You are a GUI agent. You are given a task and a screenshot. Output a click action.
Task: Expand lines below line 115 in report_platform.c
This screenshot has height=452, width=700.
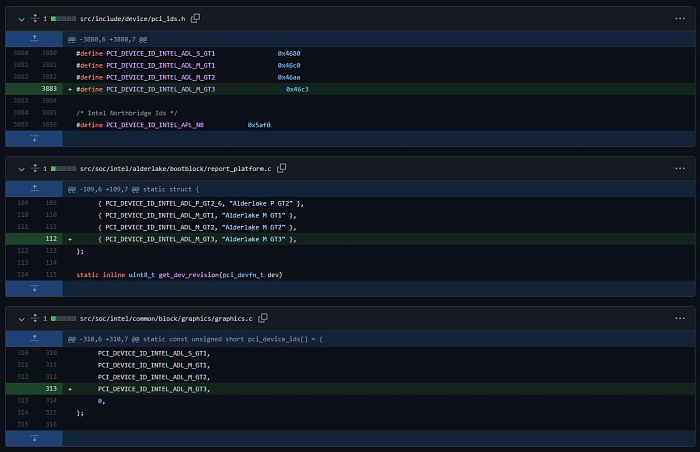click(34, 289)
